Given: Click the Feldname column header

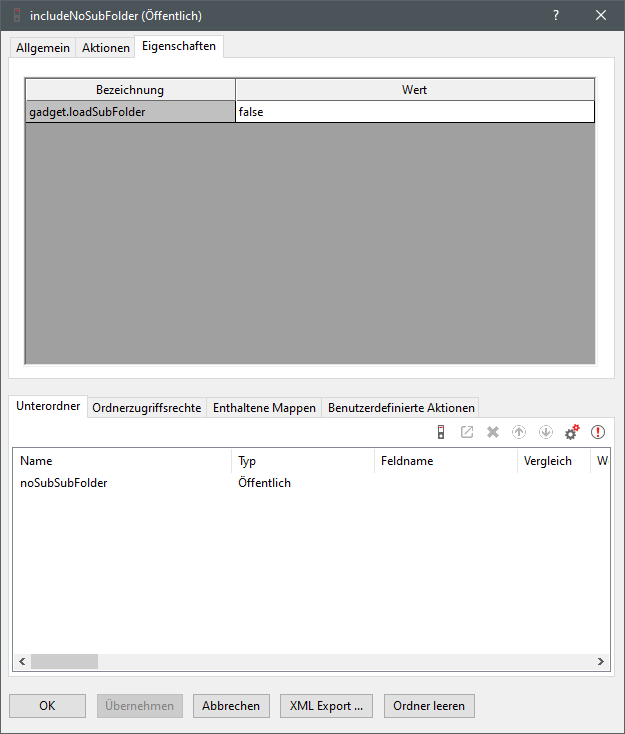Looking at the screenshot, I should point(446,461).
